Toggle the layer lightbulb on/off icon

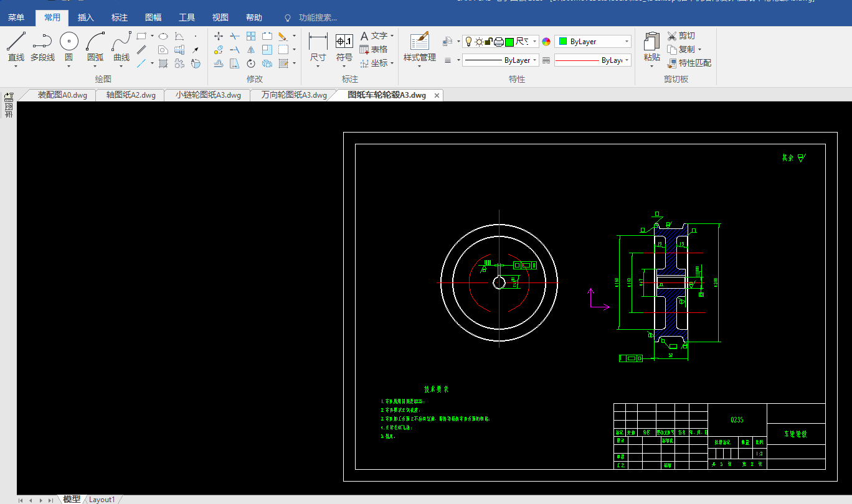click(468, 42)
